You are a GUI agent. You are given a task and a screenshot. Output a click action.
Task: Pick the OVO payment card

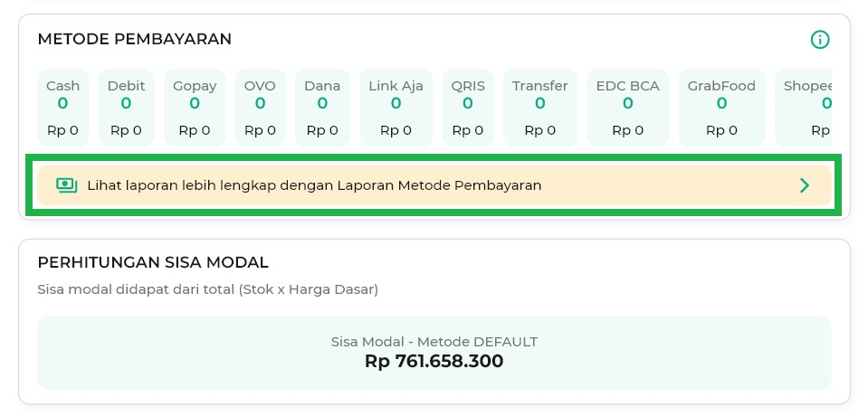260,108
